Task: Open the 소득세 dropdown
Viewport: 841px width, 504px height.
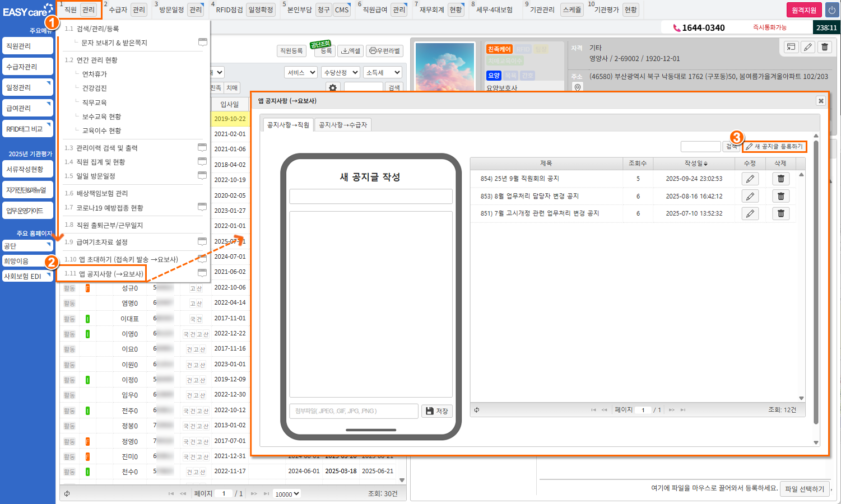Action: coord(383,73)
